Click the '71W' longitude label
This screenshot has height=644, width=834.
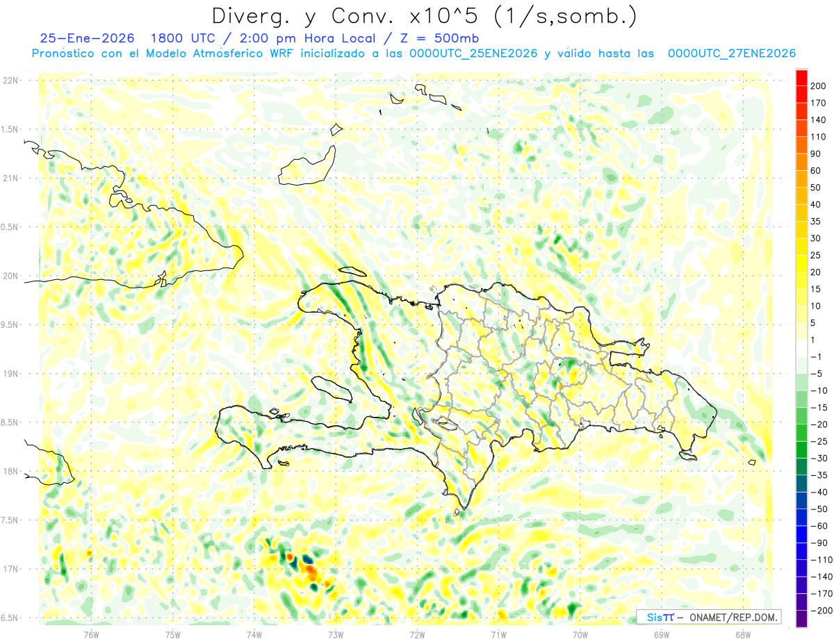click(498, 634)
